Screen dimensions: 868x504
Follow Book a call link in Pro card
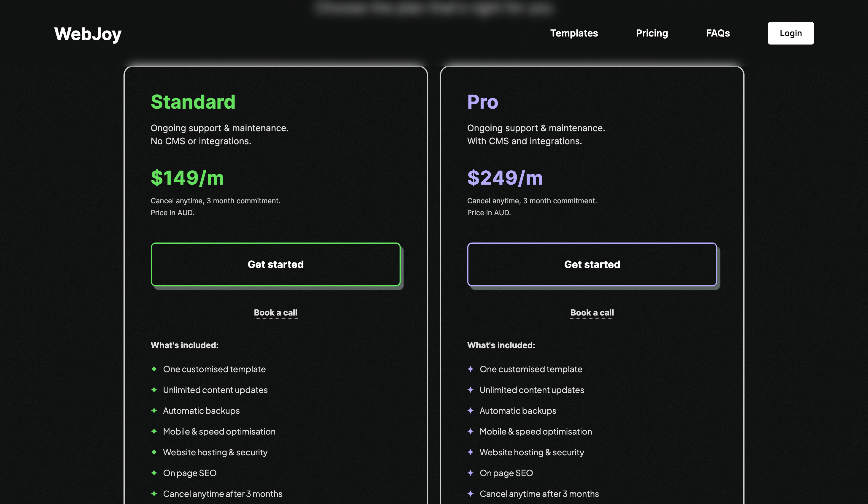coord(592,313)
